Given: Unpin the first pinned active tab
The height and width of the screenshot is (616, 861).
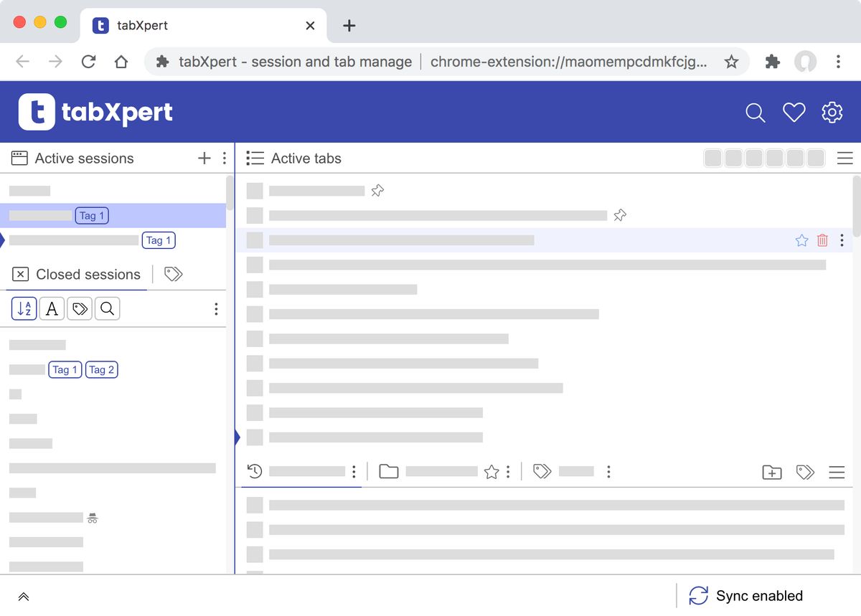Looking at the screenshot, I should coord(377,190).
